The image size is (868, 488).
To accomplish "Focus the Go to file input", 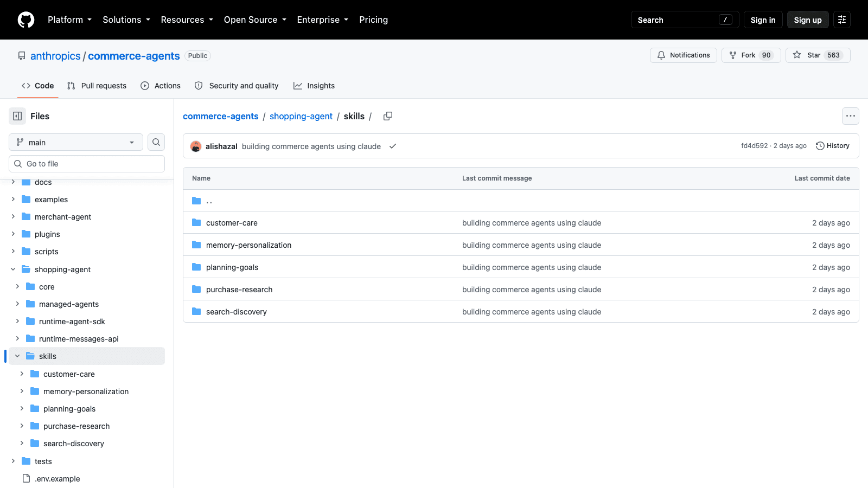I will tap(87, 164).
